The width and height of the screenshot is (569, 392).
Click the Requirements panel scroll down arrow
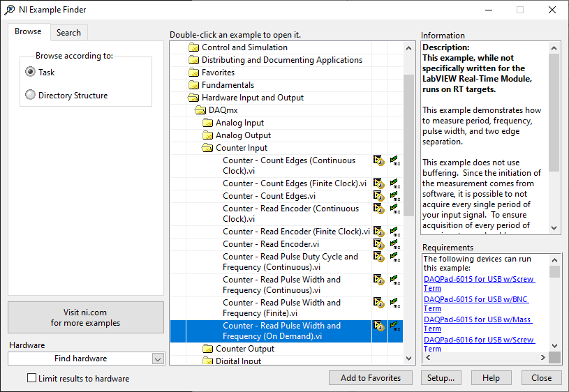click(554, 345)
